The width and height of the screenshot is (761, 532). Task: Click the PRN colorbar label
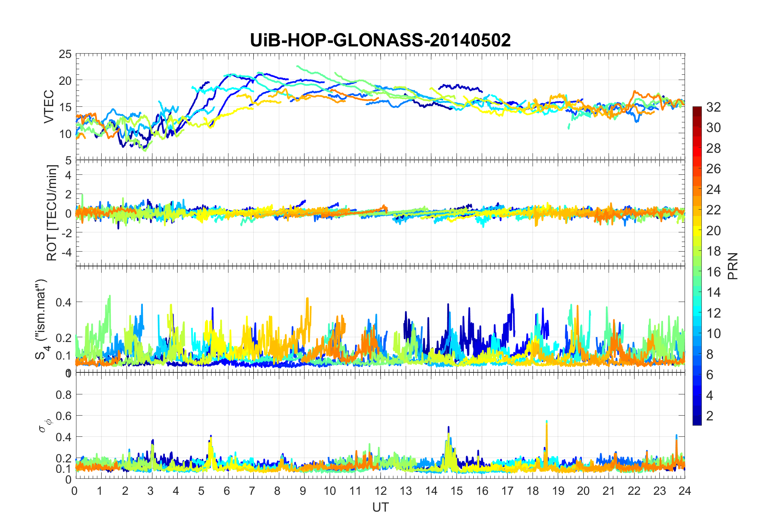pyautogui.click(x=733, y=266)
